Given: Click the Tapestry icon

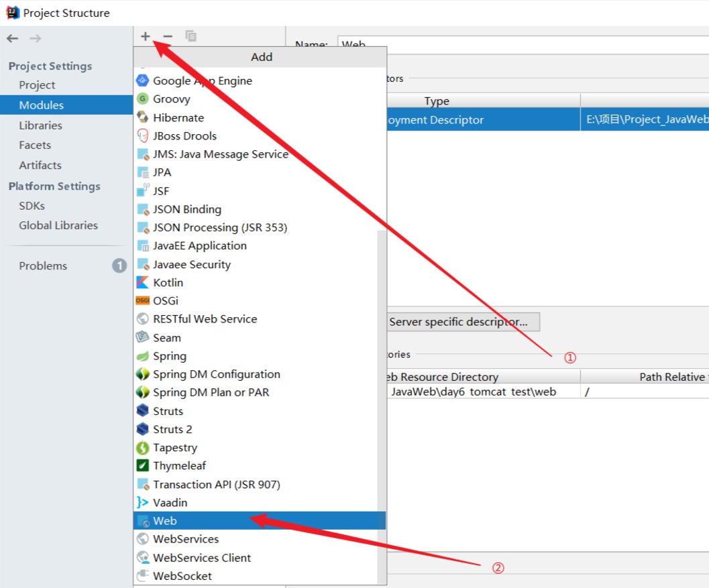Looking at the screenshot, I should coord(142,447).
